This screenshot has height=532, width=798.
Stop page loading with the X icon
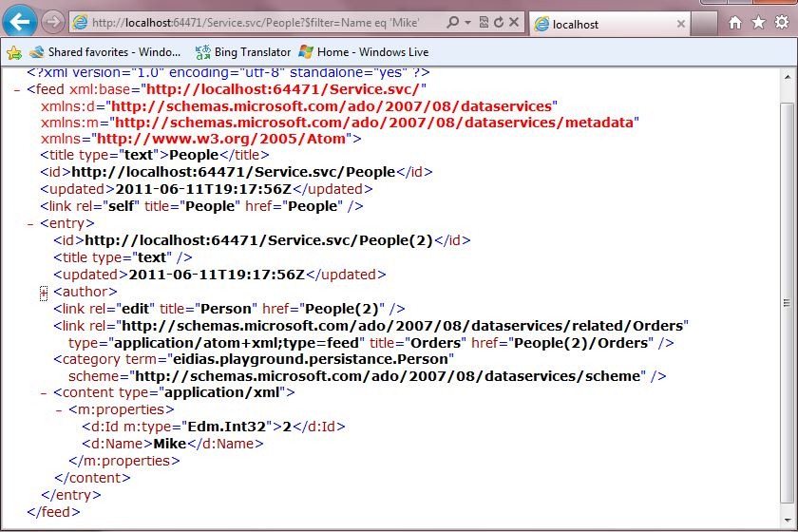pos(514,22)
